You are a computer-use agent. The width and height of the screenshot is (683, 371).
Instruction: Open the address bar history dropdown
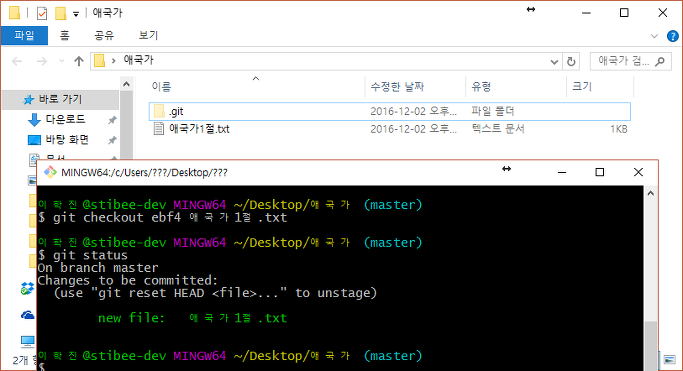click(554, 62)
